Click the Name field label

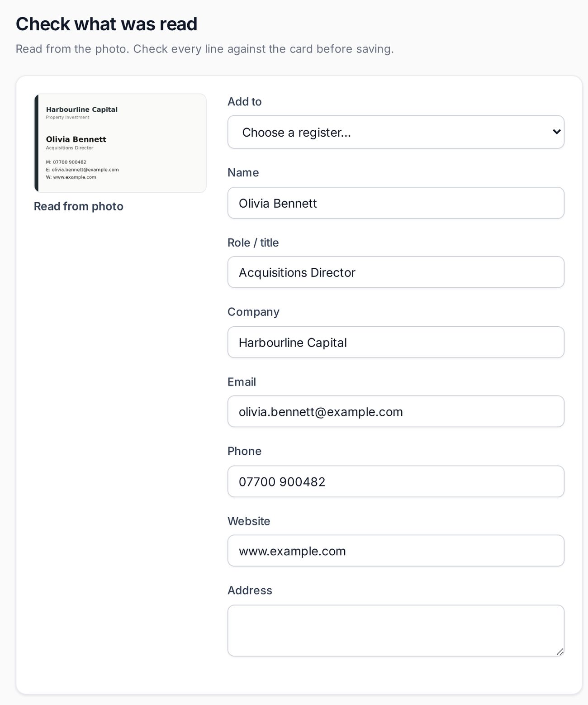[243, 173]
